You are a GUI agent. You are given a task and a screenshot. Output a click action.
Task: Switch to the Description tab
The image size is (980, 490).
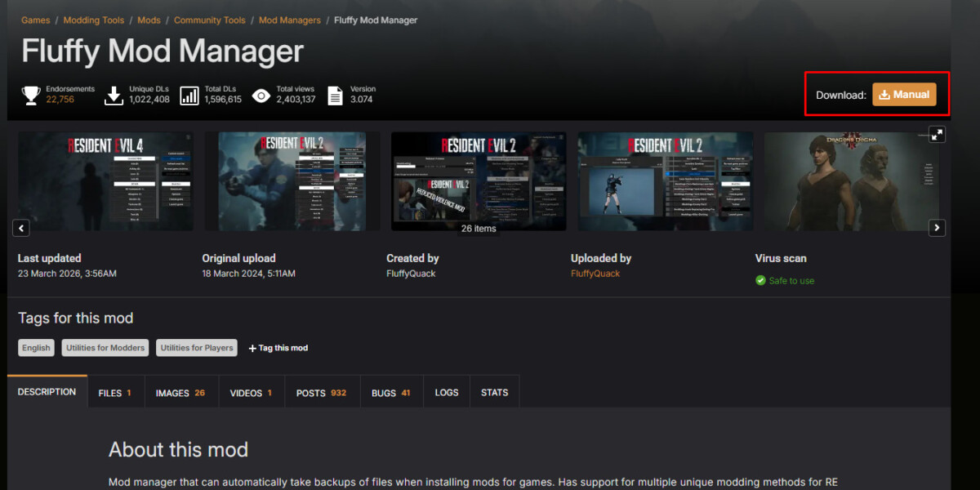click(x=47, y=392)
